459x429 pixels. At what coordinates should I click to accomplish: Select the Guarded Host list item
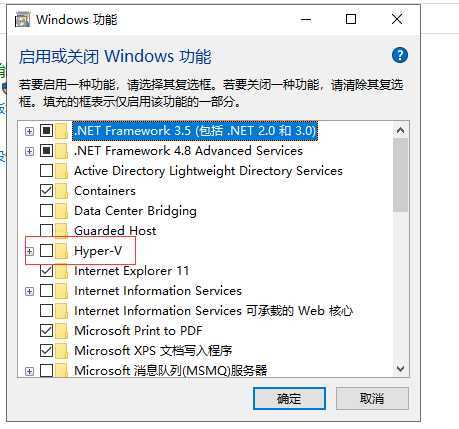click(115, 231)
